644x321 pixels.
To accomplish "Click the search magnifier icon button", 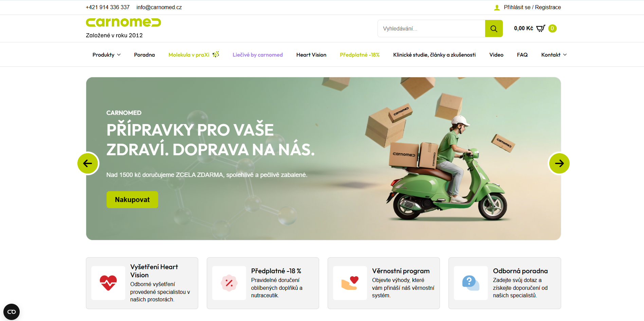I will [x=494, y=28].
